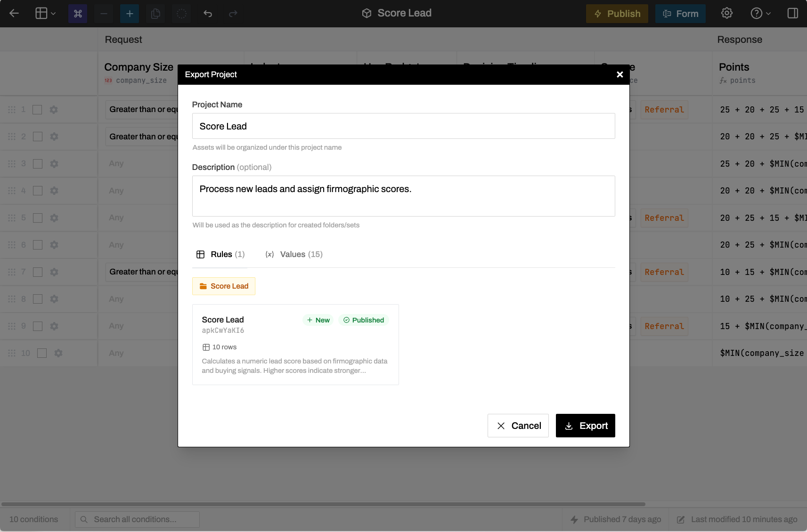807x532 pixels.
Task: Select the Score Lead folder chip
Action: [x=224, y=286]
